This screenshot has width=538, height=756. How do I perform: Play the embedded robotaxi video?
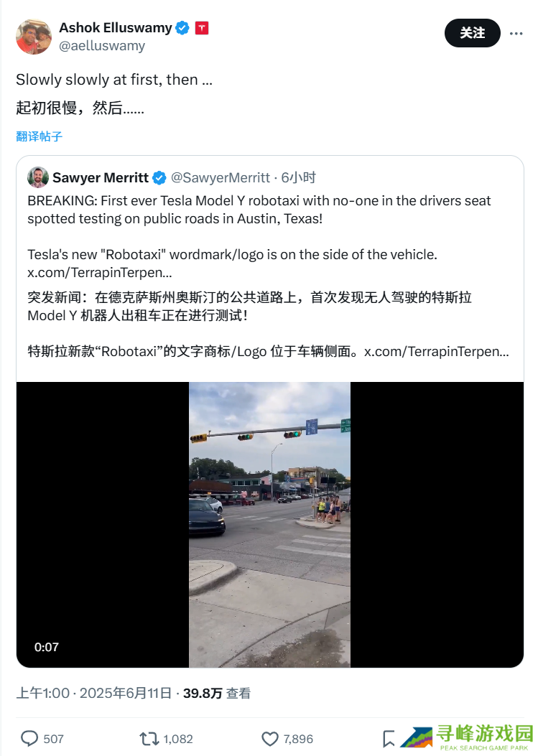coord(270,525)
